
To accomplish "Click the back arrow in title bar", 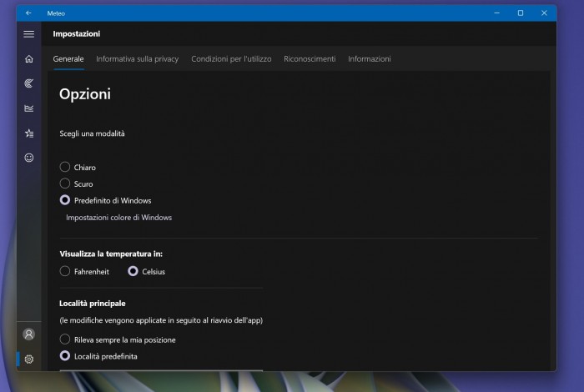I will pos(28,13).
